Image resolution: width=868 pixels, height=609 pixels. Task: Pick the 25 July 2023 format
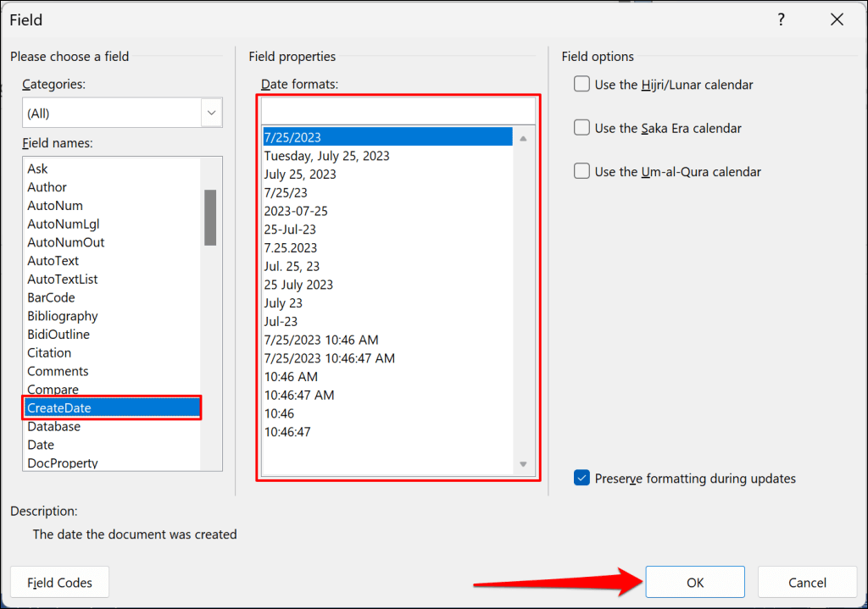click(298, 285)
